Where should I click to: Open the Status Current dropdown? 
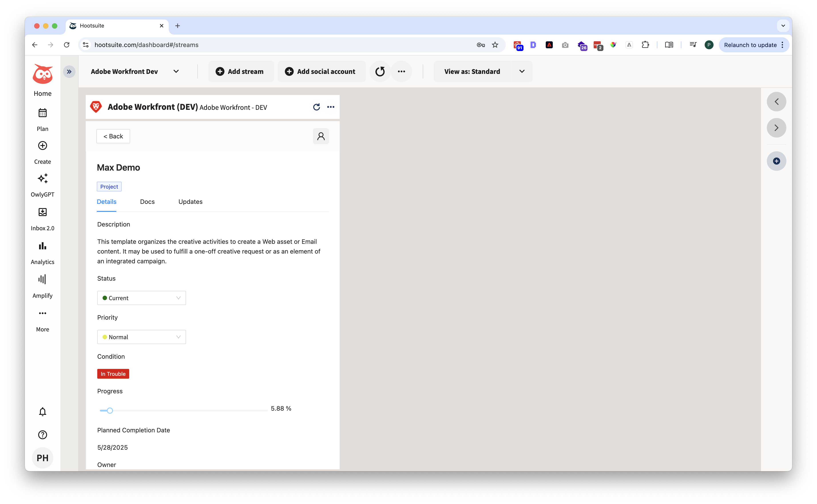(141, 298)
